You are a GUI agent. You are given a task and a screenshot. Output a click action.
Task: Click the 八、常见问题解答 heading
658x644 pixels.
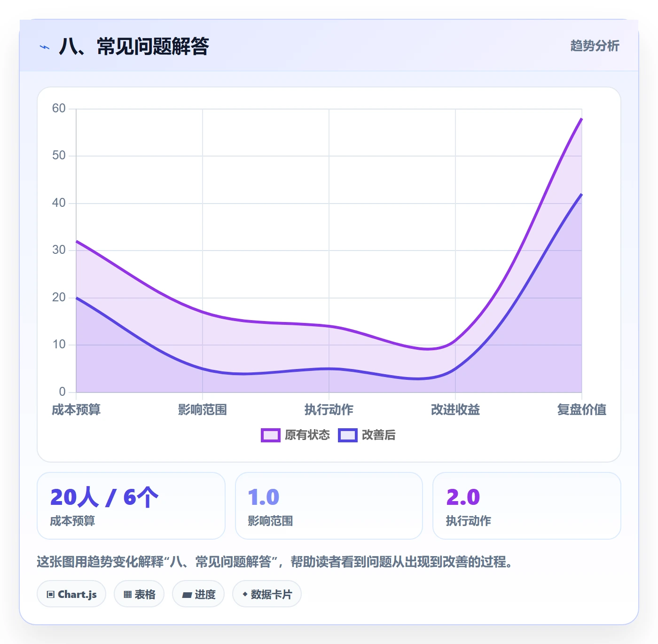pos(134,47)
